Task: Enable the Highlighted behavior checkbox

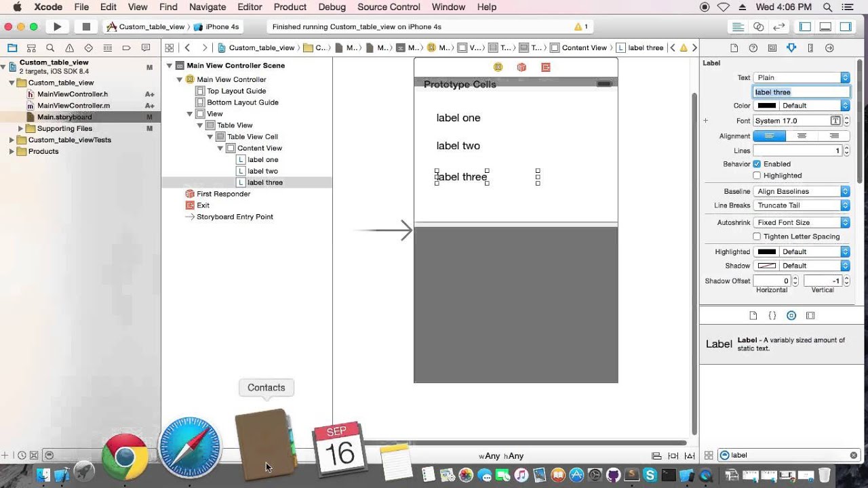Action: 757,176
